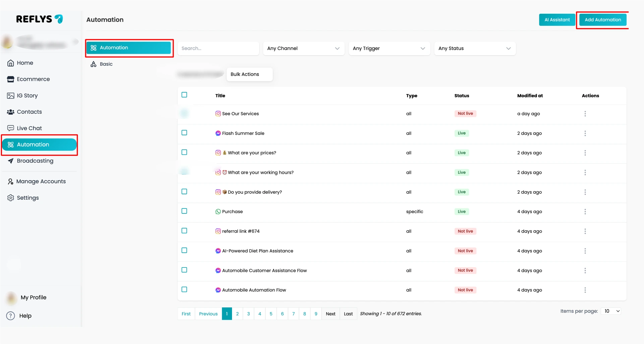This screenshot has width=644, height=344.
Task: Open Contacts in sidebar
Action: [29, 112]
